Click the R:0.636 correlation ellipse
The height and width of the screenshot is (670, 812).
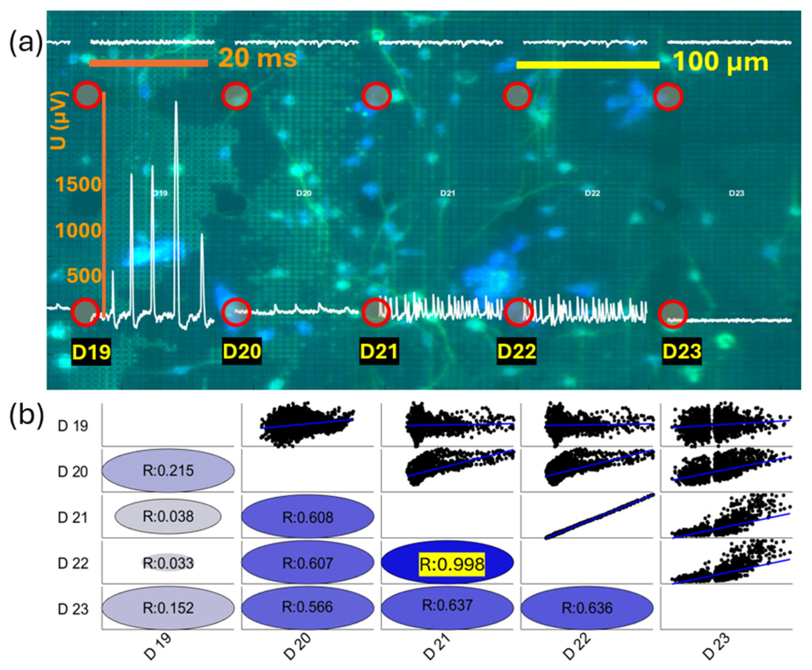click(x=587, y=608)
